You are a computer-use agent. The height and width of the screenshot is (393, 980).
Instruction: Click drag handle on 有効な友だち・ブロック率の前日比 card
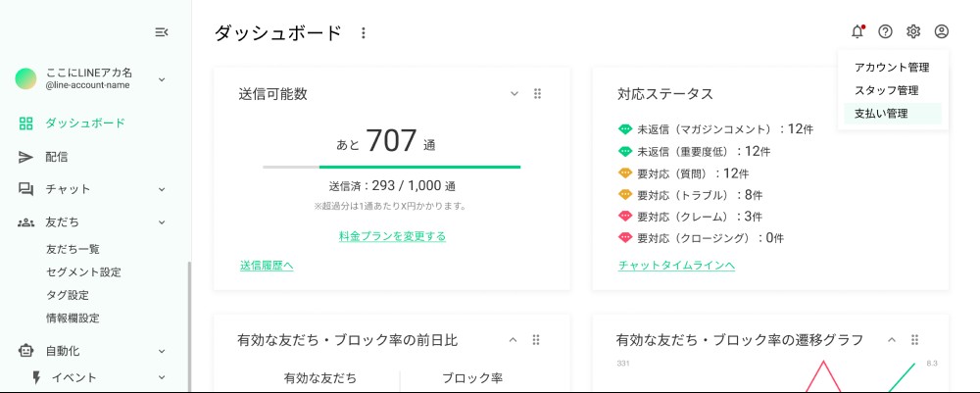pyautogui.click(x=536, y=340)
